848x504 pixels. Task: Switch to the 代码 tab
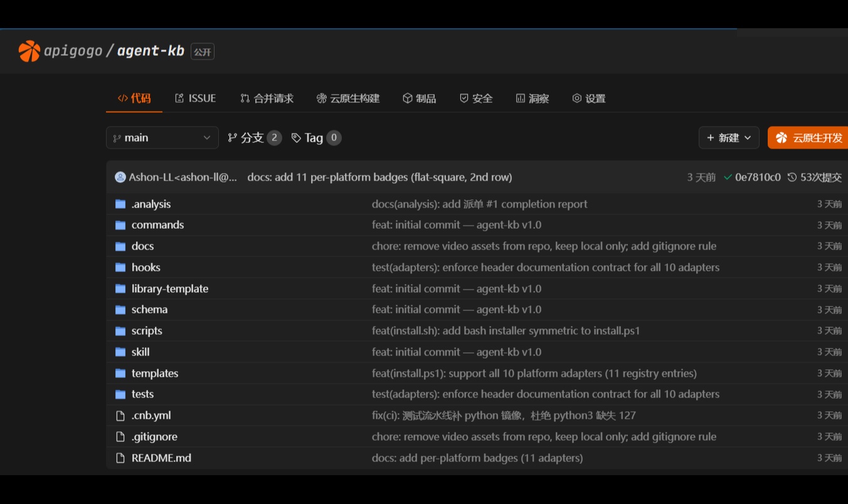pos(134,98)
